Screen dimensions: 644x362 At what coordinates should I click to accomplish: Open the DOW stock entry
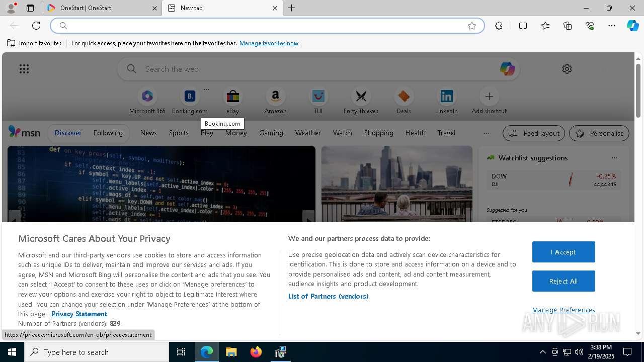pyautogui.click(x=553, y=180)
